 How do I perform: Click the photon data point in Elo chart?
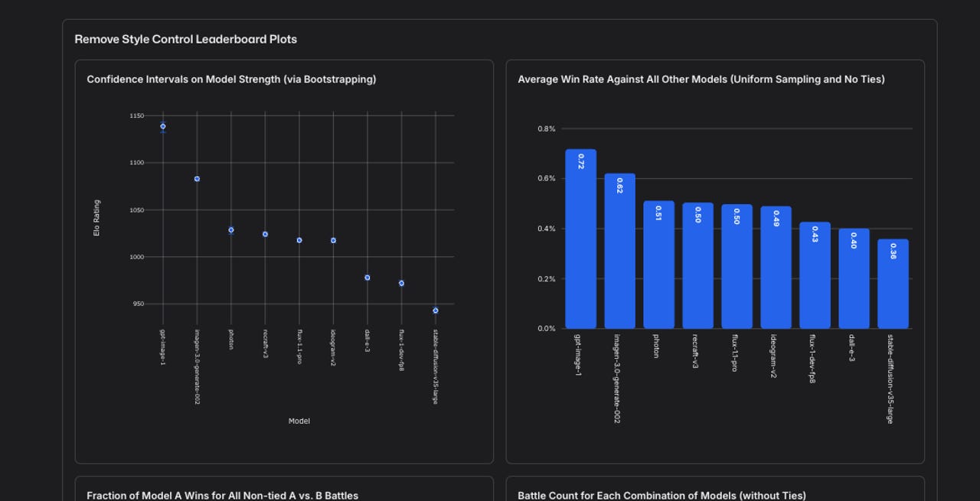click(x=231, y=230)
